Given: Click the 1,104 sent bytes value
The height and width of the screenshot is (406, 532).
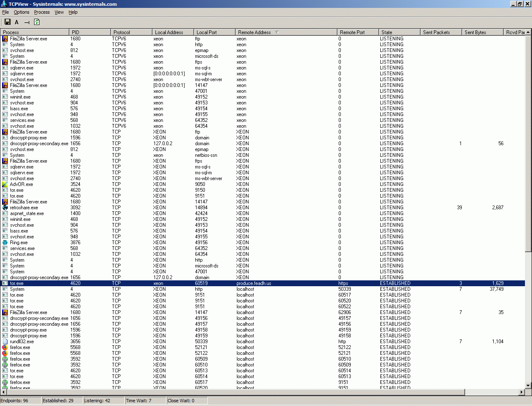Looking at the screenshot, I should click(498, 342).
